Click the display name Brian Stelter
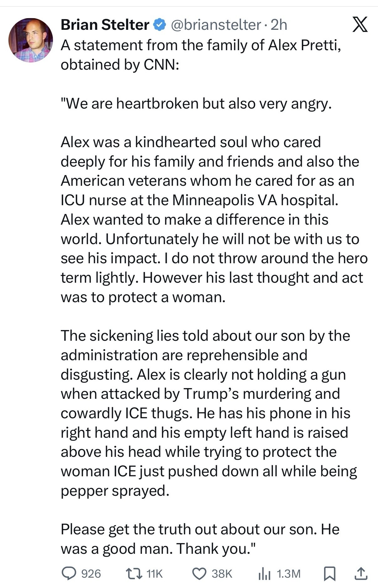Image resolution: width=378 pixels, height=588 pixels. (105, 25)
